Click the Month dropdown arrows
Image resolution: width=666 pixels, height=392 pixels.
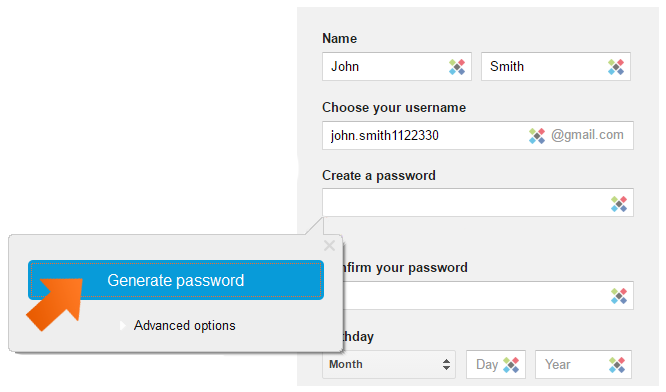click(x=446, y=364)
